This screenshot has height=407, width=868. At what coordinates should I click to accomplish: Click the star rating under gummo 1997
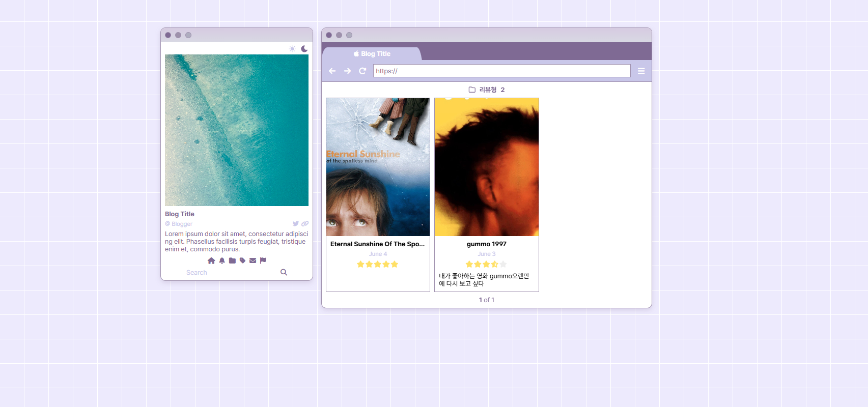(486, 264)
